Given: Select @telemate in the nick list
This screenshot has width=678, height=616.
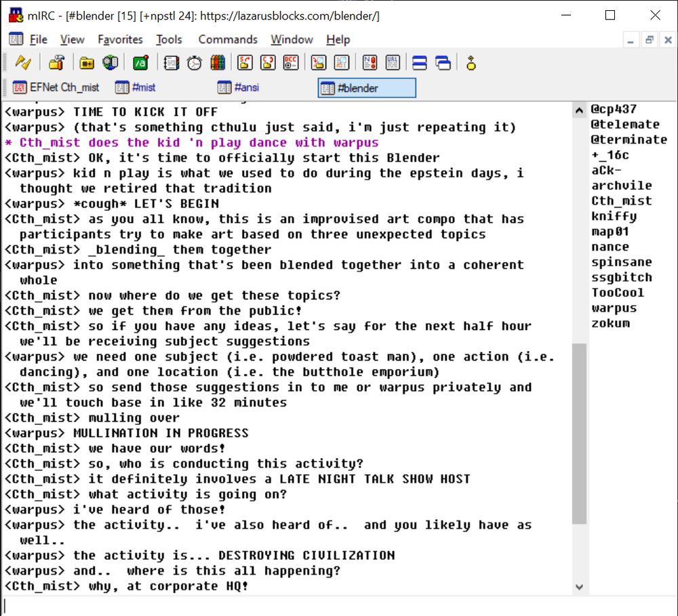Looking at the screenshot, I should click(625, 125).
